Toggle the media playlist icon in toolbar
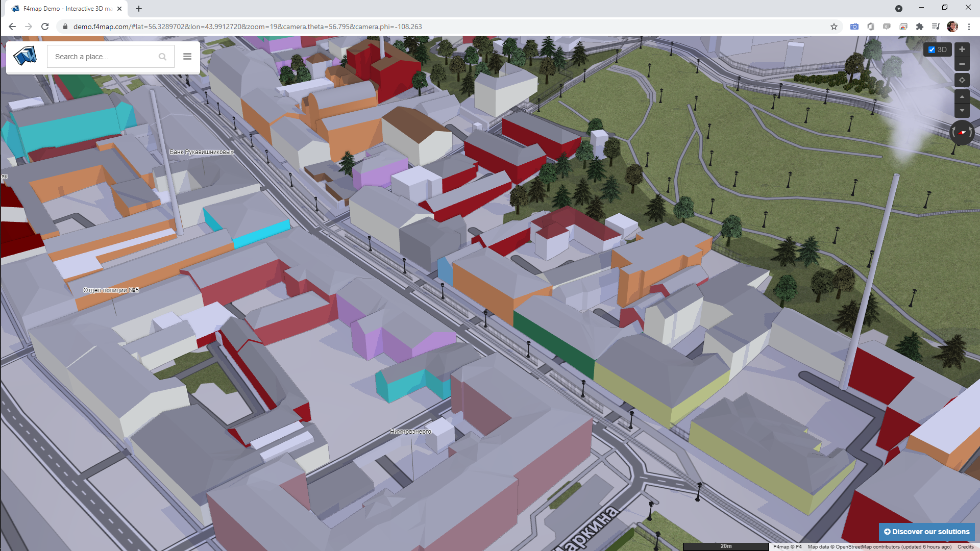980x551 pixels. 936,27
